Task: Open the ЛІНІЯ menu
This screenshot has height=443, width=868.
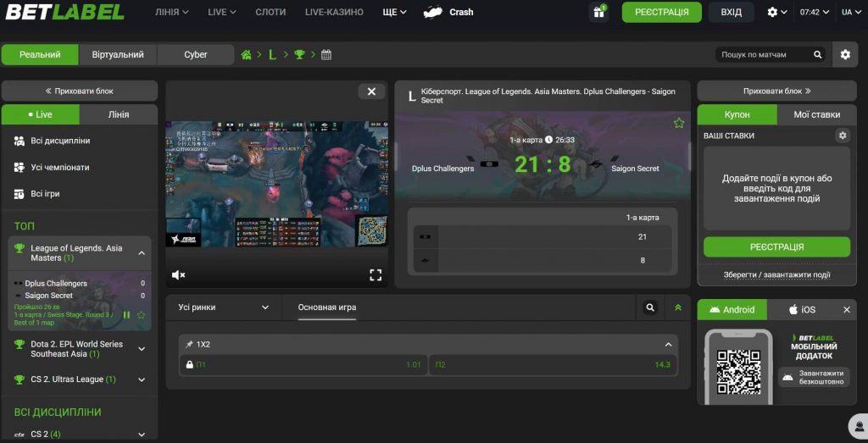Action: point(171,12)
